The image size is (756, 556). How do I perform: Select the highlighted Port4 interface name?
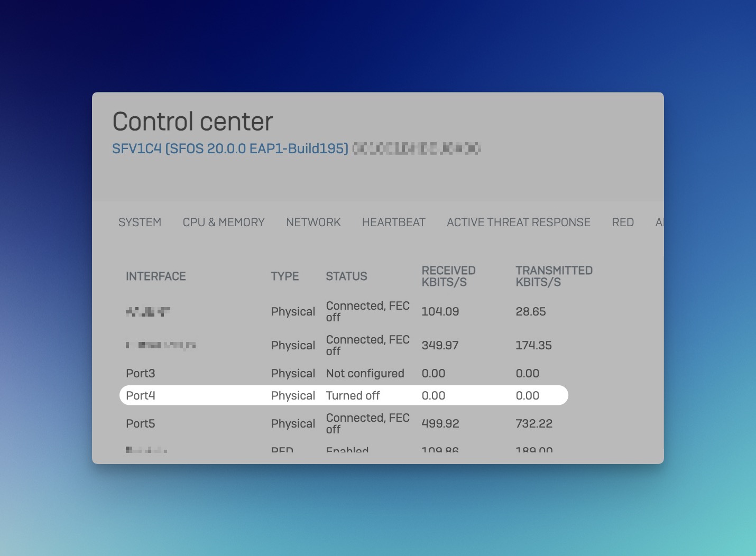pyautogui.click(x=141, y=396)
